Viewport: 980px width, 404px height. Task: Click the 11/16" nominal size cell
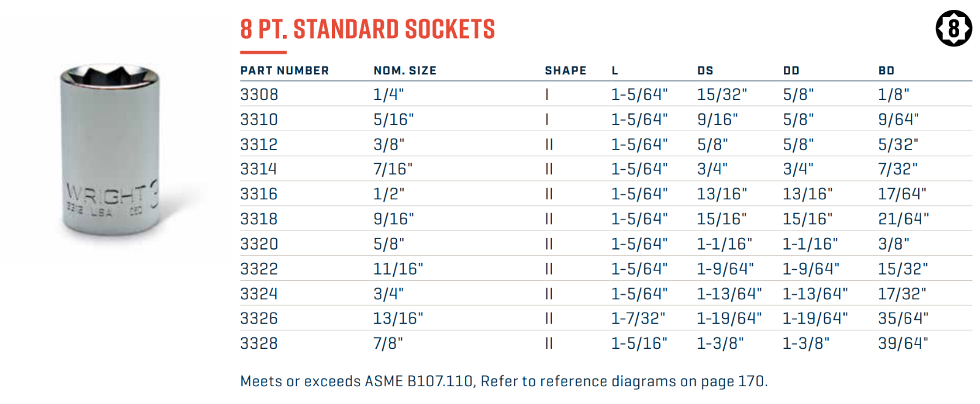(398, 269)
